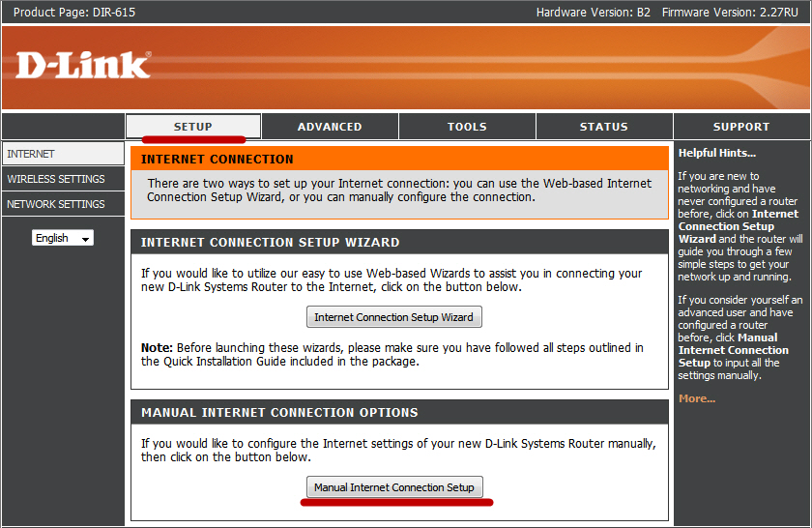Click the Helpful Hints heading
Viewport: 812px width, 528px height.
tap(717, 153)
